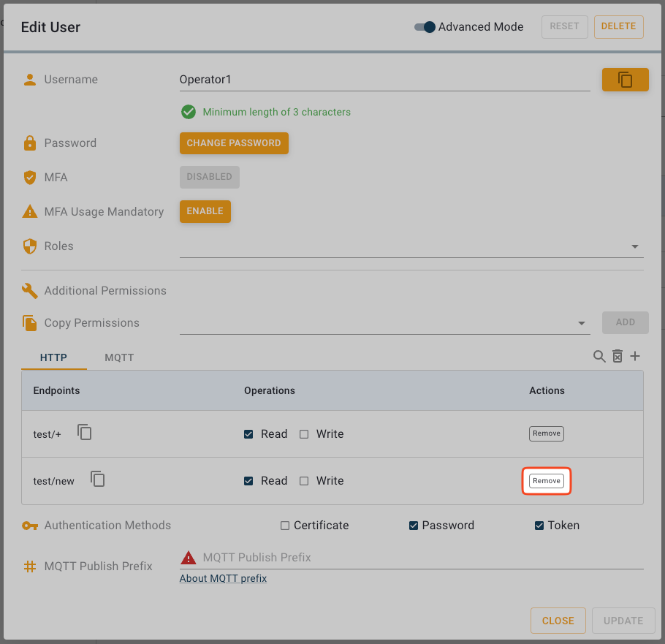Uncheck Token authentication method
The height and width of the screenshot is (644, 665).
click(x=539, y=526)
